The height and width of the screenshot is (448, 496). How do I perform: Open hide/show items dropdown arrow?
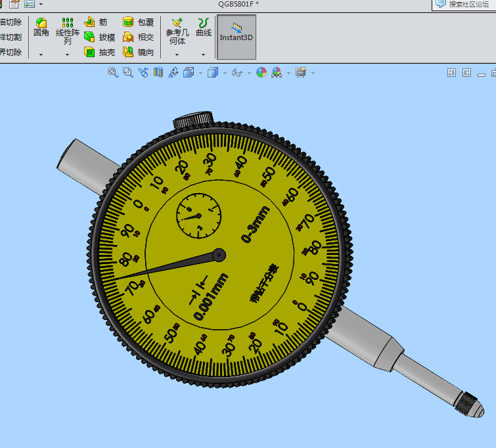249,73
